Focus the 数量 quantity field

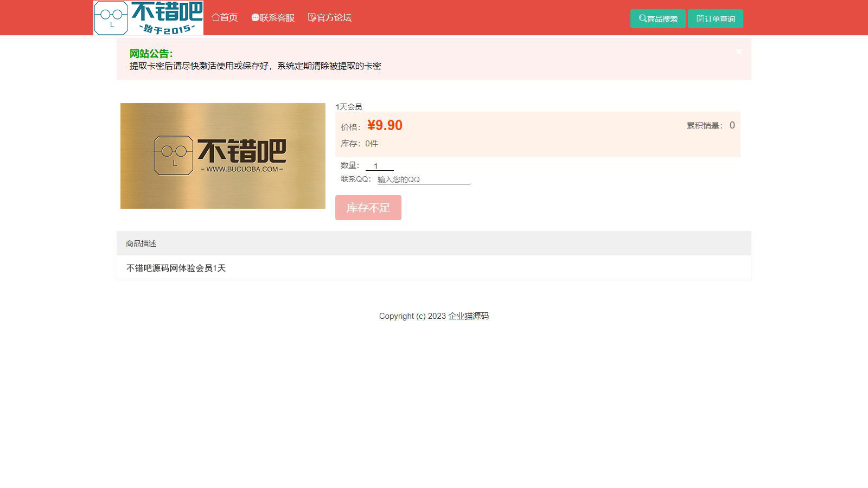click(380, 166)
